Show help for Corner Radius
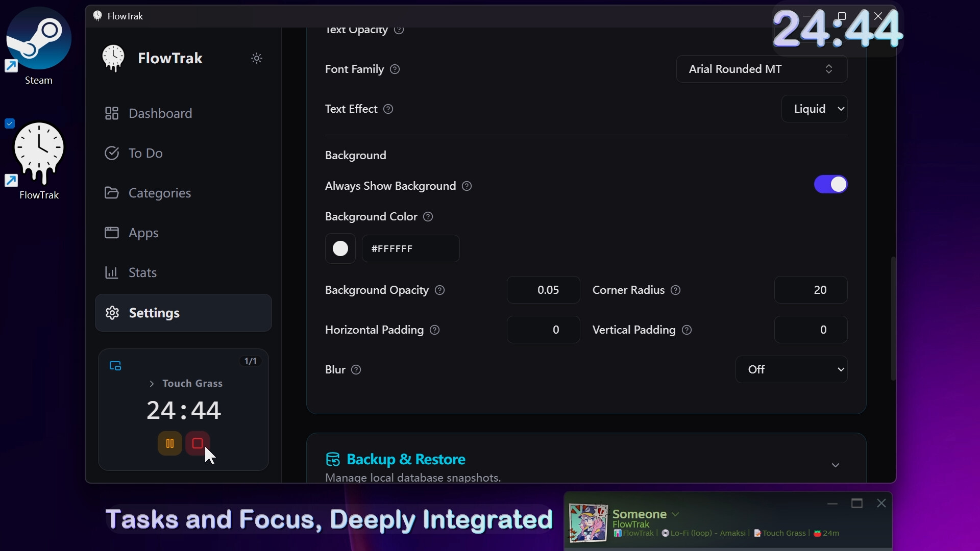Image resolution: width=980 pixels, height=551 pixels. 676,290
